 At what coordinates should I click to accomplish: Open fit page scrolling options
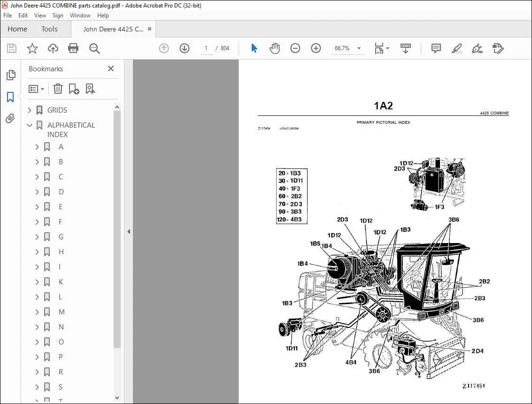tap(382, 48)
